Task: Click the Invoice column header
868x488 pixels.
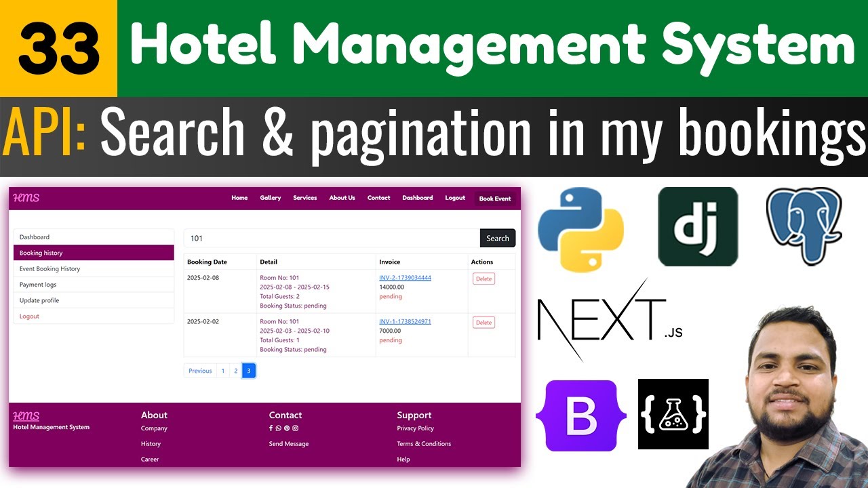Action: [390, 262]
